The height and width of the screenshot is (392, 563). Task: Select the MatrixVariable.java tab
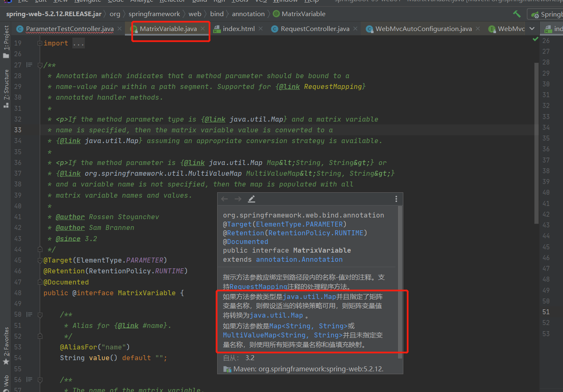click(168, 29)
